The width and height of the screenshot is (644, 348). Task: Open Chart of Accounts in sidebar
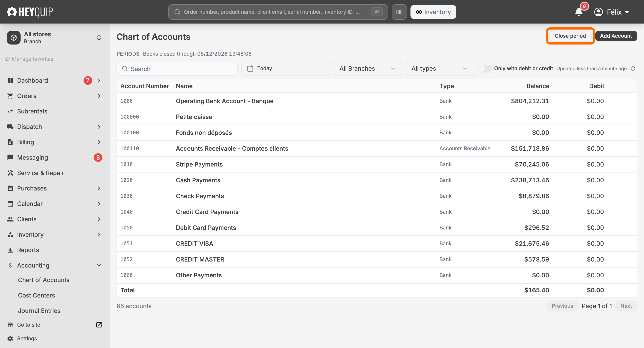pos(44,280)
